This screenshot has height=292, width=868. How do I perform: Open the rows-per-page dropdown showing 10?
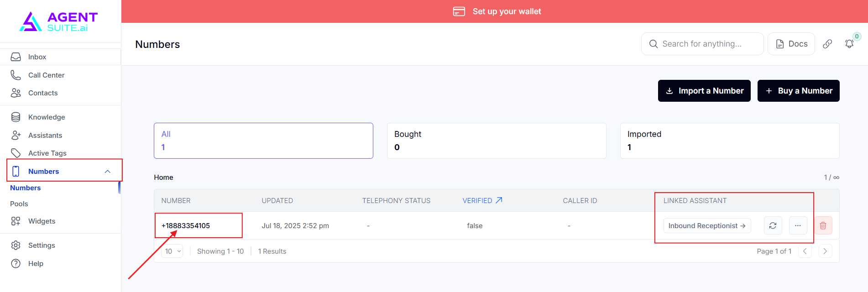pyautogui.click(x=173, y=251)
